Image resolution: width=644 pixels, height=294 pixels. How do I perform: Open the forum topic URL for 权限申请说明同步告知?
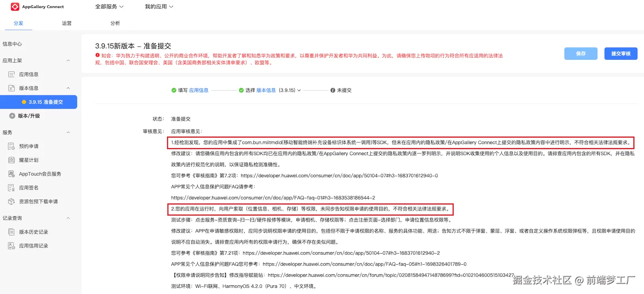coord(391,275)
